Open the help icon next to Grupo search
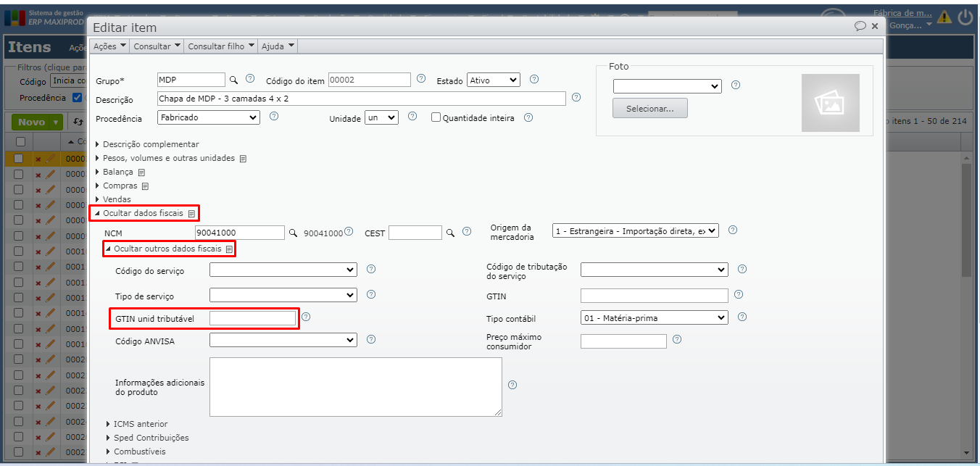Screen dimensions: 980x466 [x=250, y=79]
